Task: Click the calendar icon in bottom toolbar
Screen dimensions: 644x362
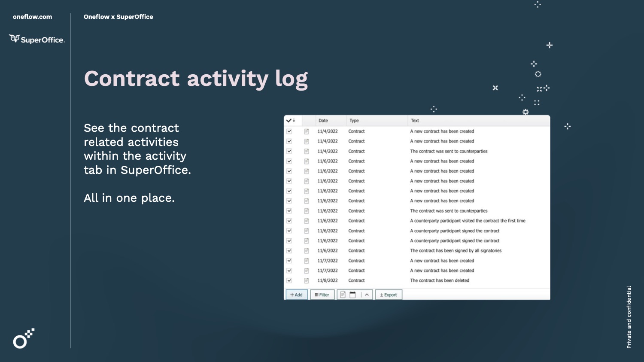Action: tap(353, 295)
